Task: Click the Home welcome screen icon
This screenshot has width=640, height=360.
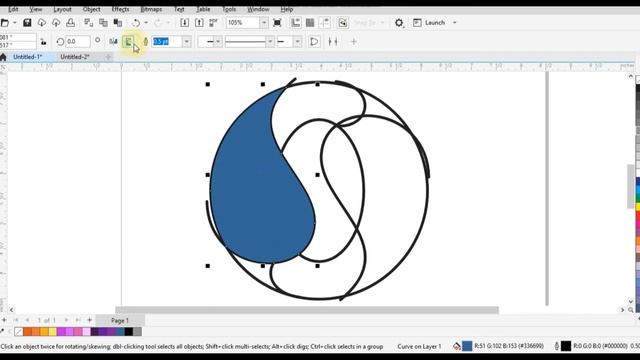Action: coord(3,57)
